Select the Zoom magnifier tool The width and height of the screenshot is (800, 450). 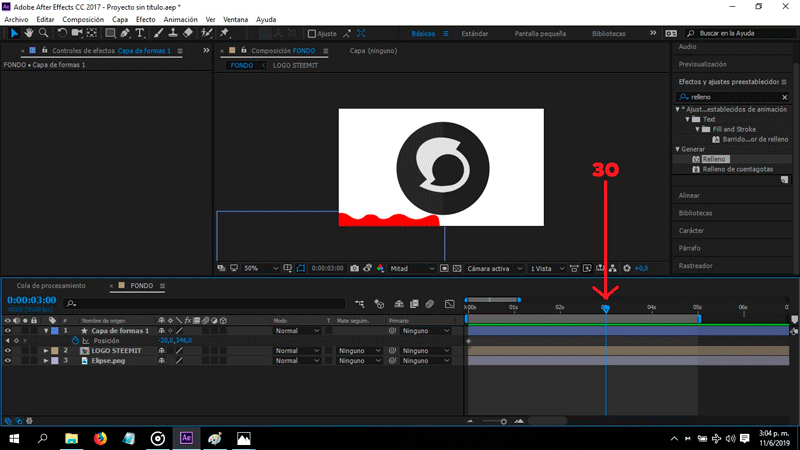pyautogui.click(x=44, y=33)
